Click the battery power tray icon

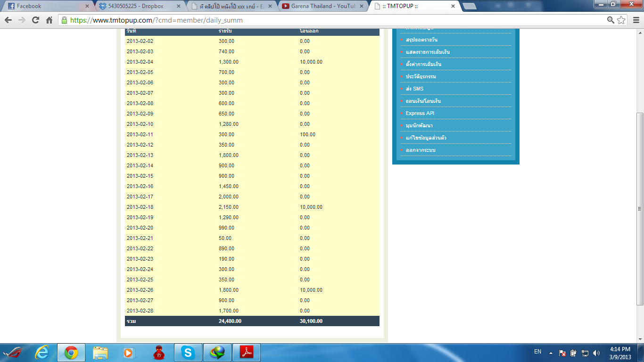pos(574,353)
